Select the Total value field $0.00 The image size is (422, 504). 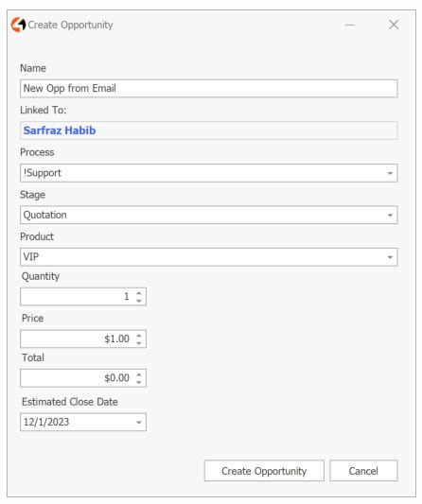pos(78,378)
